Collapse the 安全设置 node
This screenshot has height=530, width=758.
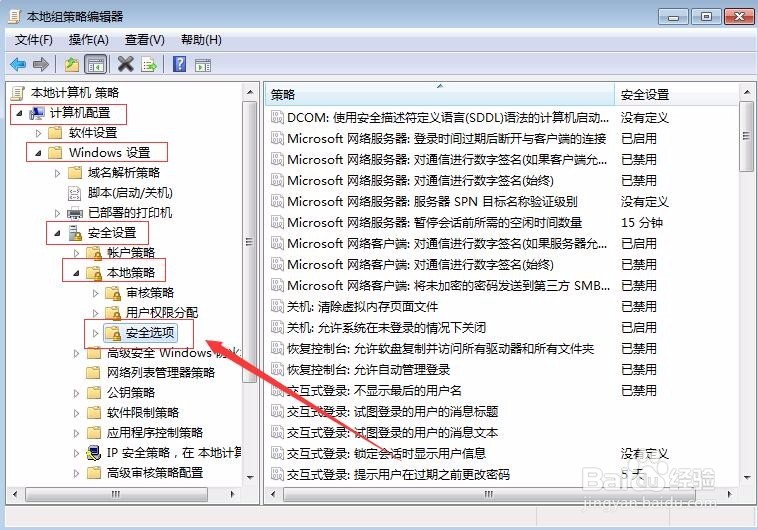tap(58, 234)
